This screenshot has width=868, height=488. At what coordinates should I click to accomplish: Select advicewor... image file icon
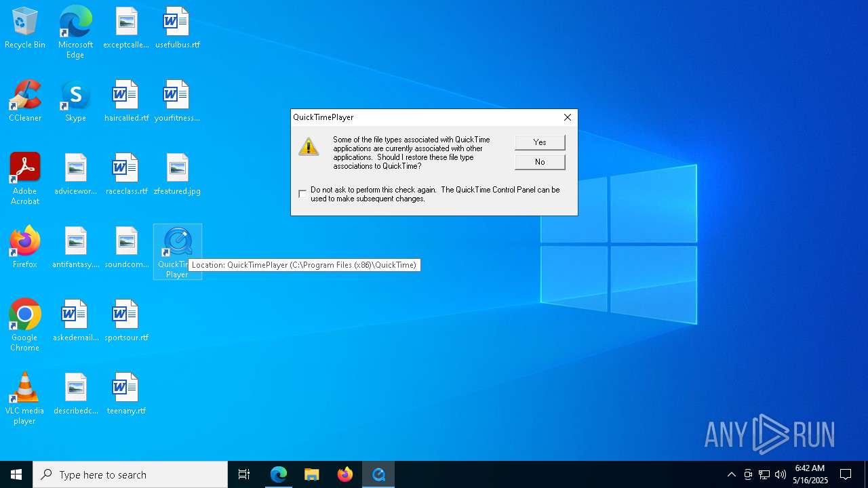coord(75,174)
